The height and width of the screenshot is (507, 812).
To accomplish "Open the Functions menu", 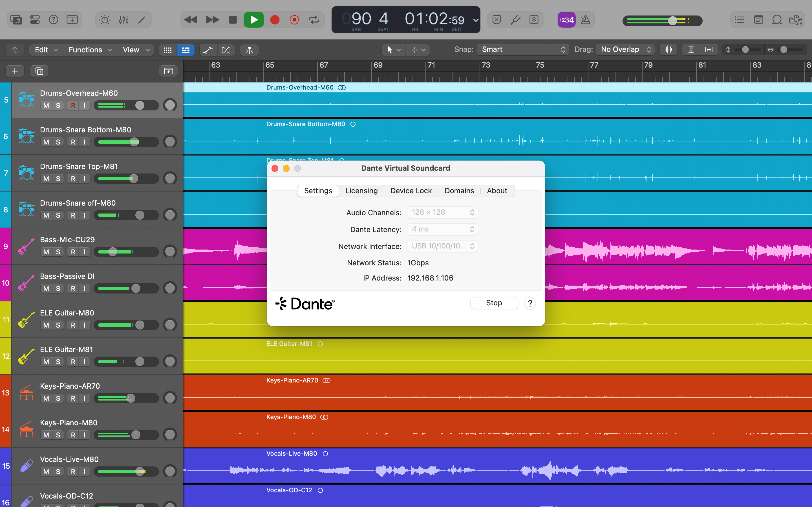I will tap(86, 50).
